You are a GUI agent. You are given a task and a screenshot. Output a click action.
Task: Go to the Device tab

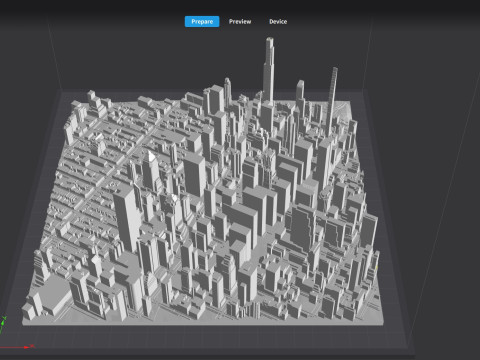coord(278,22)
